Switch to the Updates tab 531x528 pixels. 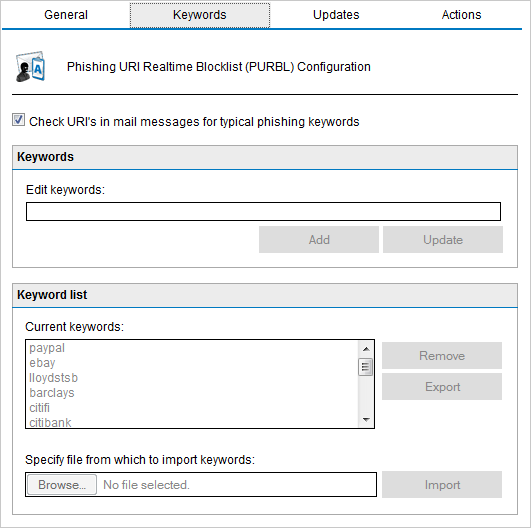point(336,15)
